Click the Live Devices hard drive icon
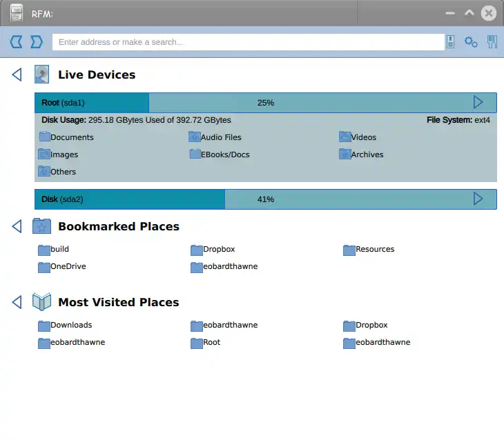Image resolution: width=504 pixels, height=440 pixels. pyautogui.click(x=42, y=74)
